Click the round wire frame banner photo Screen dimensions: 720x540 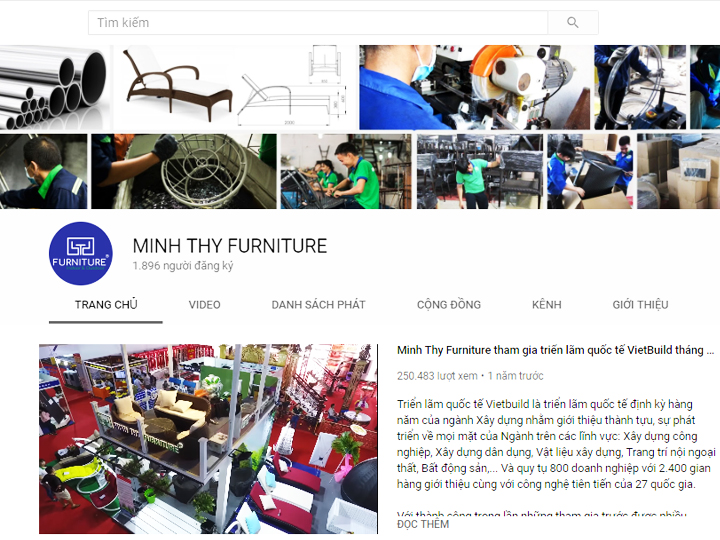pyautogui.click(x=184, y=172)
